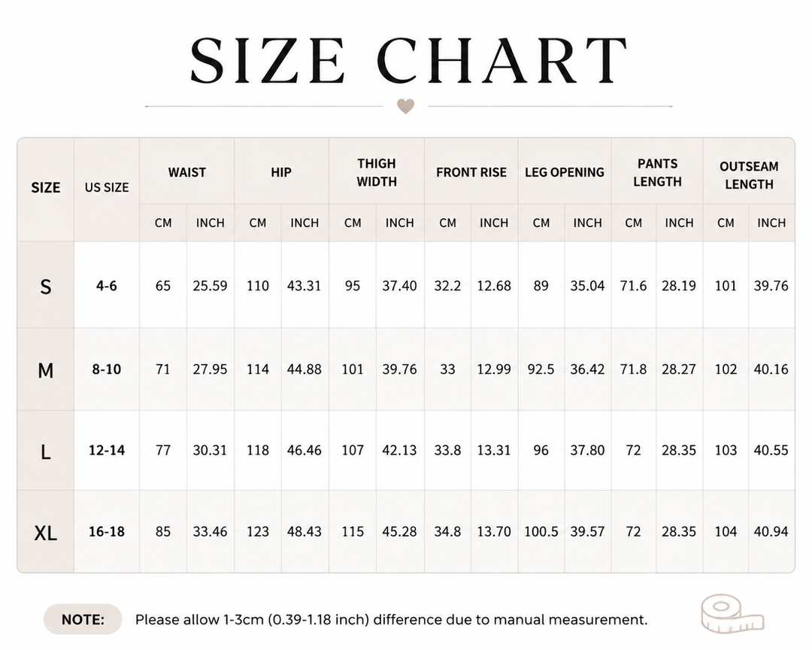Click the OUTSEAM LENGTH header
Screen dimensions: 812x650
tap(749, 175)
